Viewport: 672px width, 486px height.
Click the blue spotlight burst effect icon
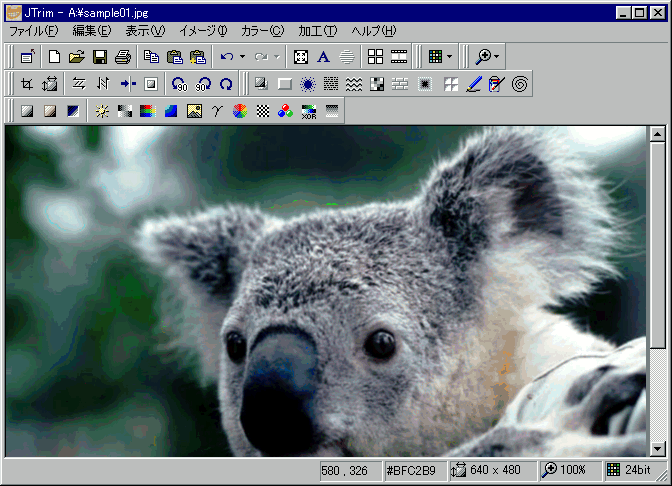[x=307, y=84]
